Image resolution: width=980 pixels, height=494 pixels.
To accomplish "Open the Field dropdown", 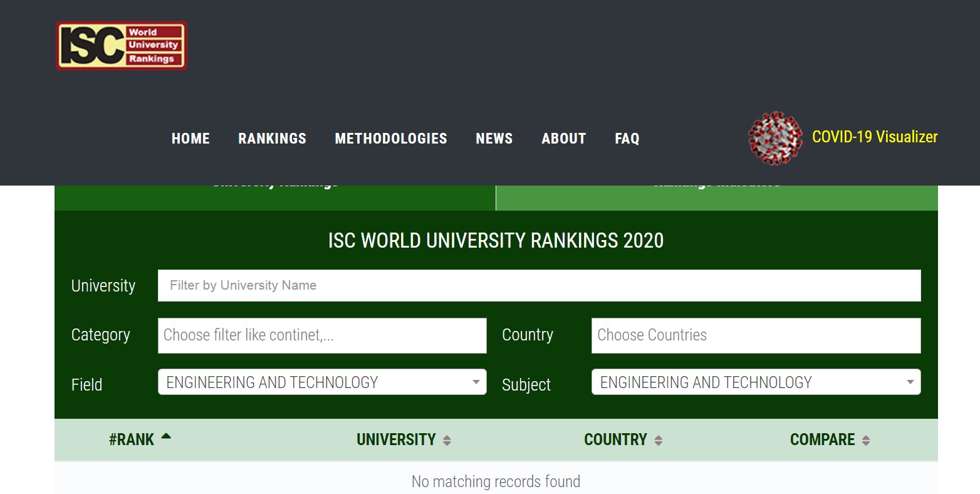I will click(322, 382).
